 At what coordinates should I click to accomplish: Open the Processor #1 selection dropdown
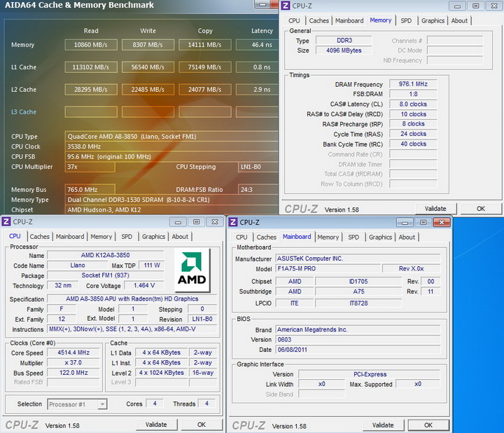click(77, 404)
